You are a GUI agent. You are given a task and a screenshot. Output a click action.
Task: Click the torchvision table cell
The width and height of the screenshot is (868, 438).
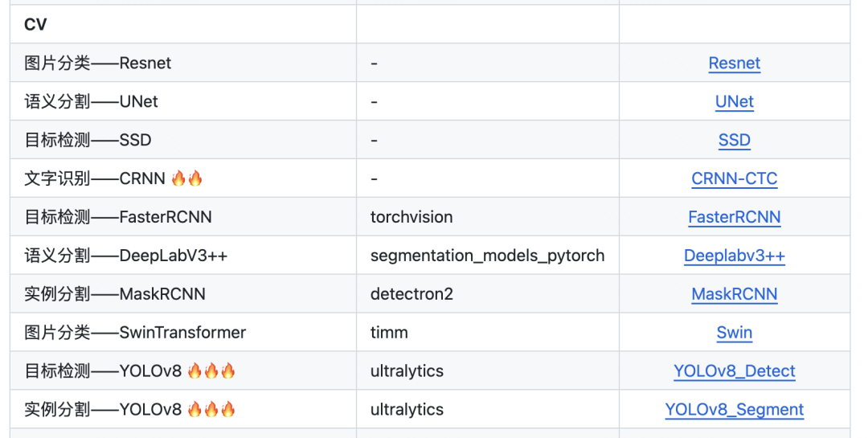tap(411, 217)
